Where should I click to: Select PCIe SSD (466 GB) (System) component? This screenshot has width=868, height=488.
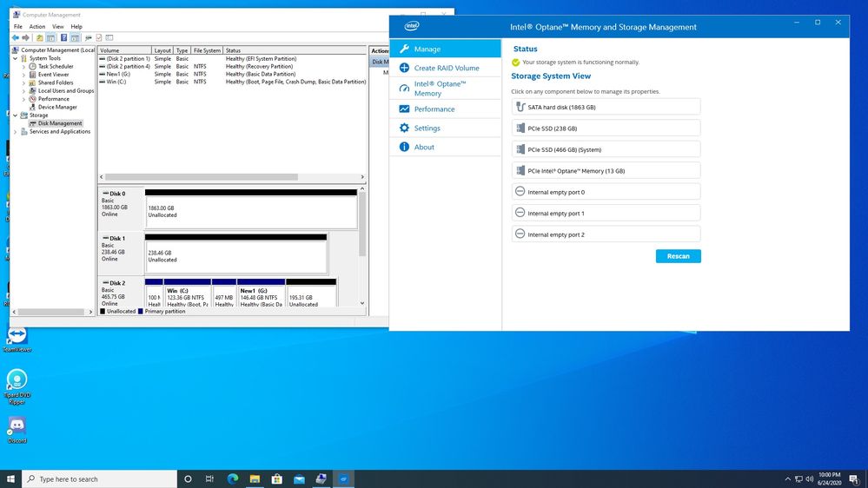606,149
